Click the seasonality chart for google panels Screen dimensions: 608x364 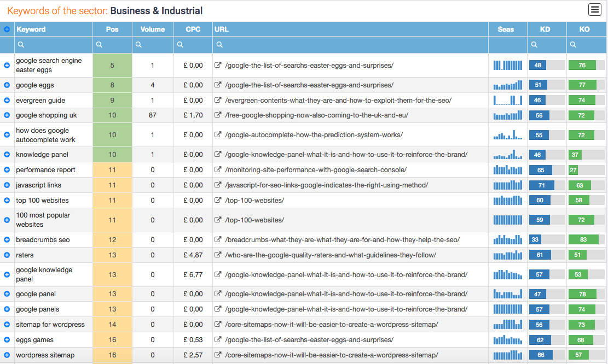click(x=507, y=309)
